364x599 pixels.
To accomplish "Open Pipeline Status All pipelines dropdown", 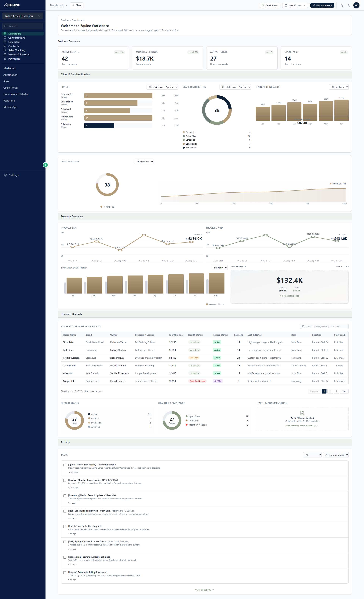I will pyautogui.click(x=144, y=162).
